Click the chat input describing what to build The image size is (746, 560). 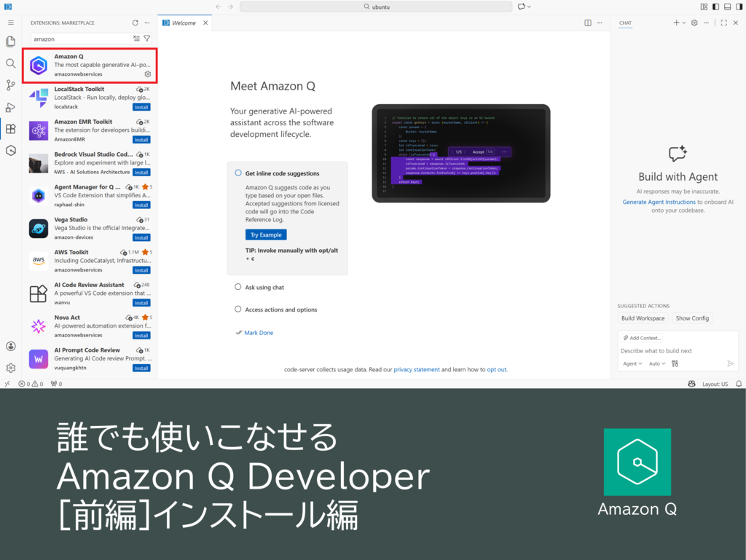coord(670,351)
